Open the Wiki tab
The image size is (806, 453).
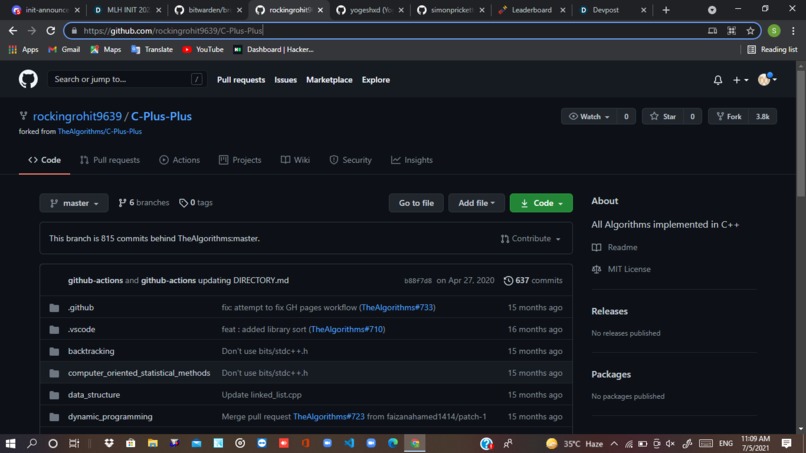[x=295, y=160]
